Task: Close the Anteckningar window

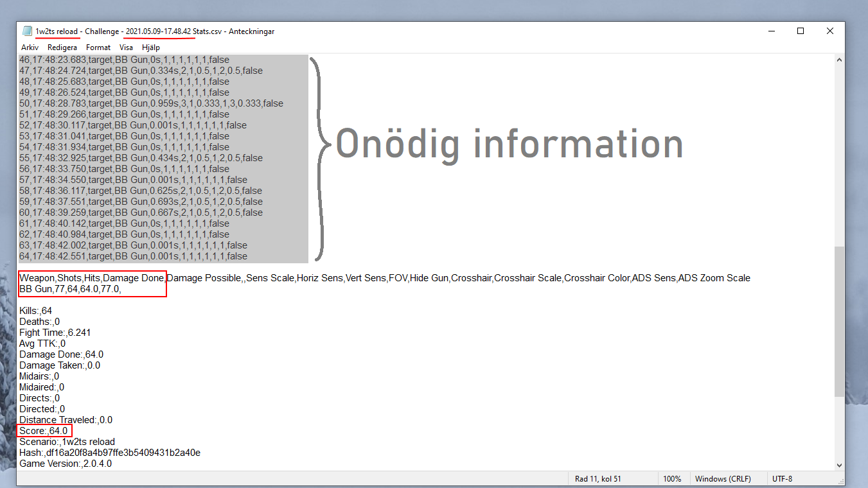Action: click(x=830, y=31)
